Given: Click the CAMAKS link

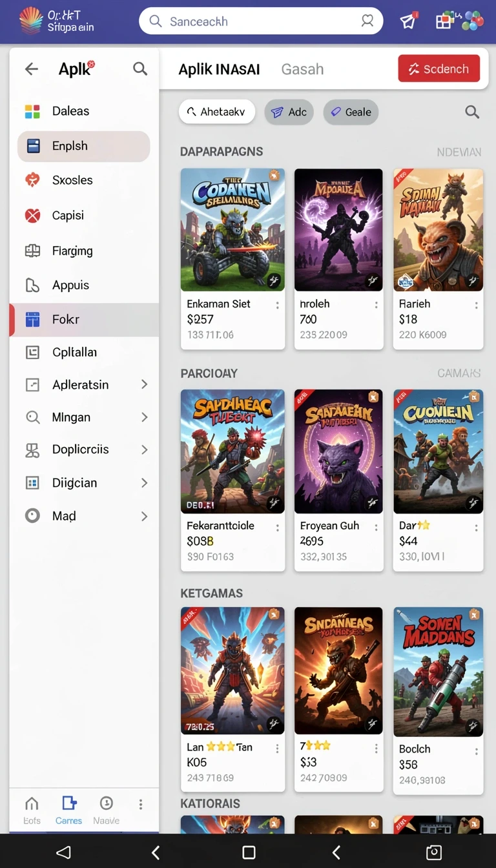Looking at the screenshot, I should (x=459, y=373).
